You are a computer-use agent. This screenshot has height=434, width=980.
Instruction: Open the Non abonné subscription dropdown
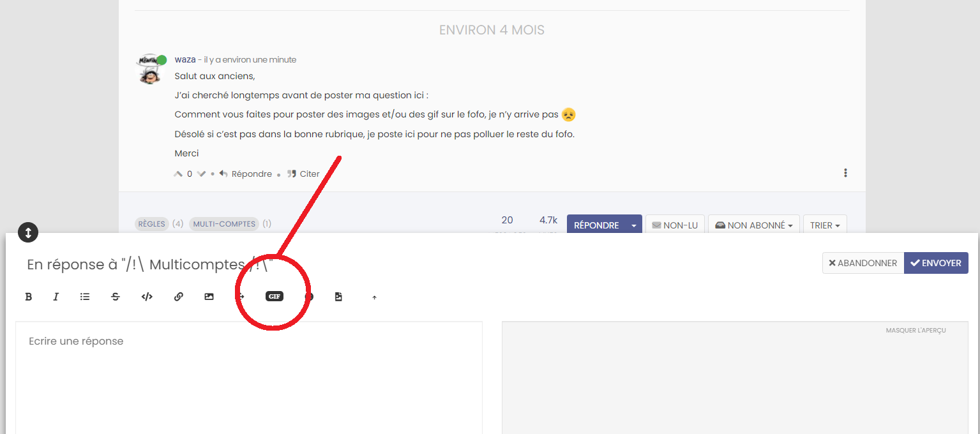tap(753, 225)
